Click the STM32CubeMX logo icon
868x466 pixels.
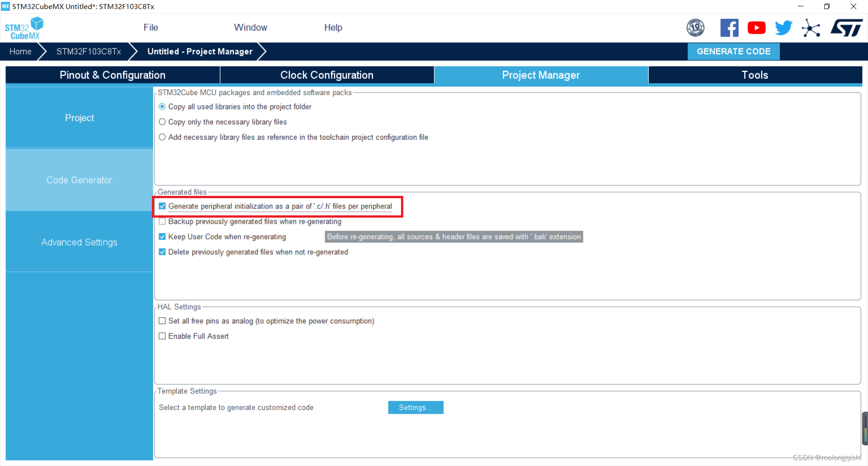click(24, 28)
